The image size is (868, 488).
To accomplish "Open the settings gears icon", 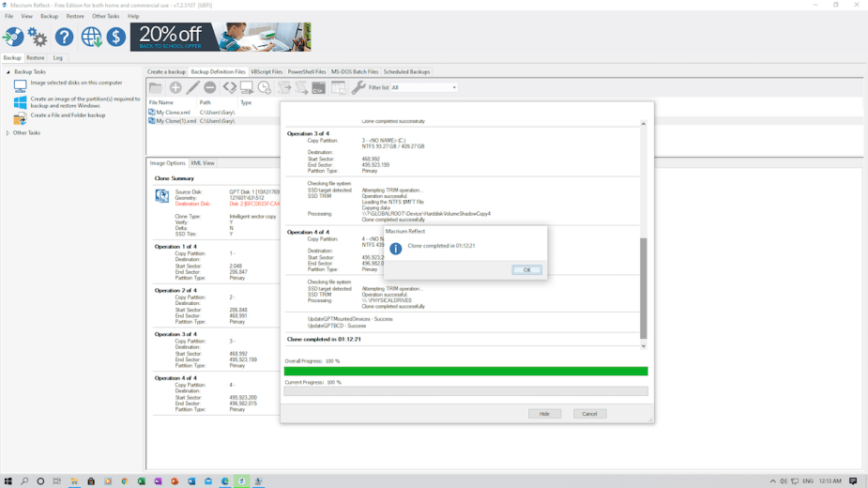I will (x=38, y=37).
